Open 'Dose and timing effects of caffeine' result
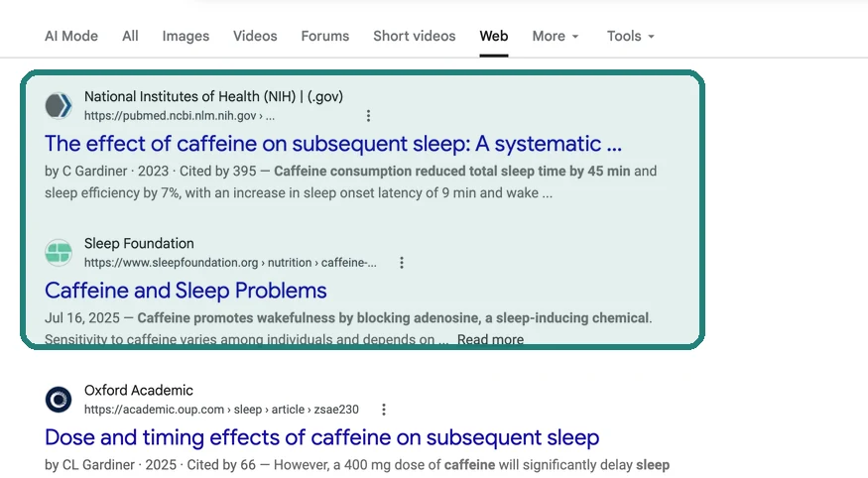The width and height of the screenshot is (868, 478). [321, 437]
